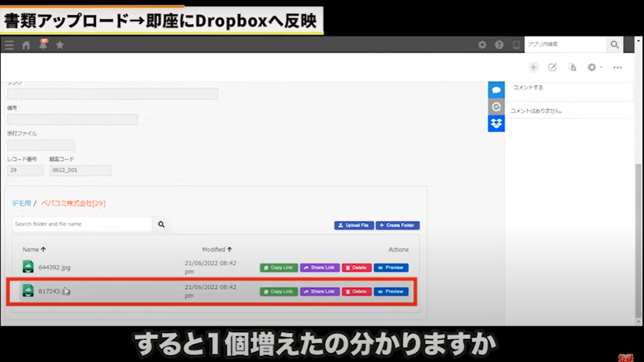Open the favorites star icon
The width and height of the screenshot is (644, 362).
(x=60, y=45)
